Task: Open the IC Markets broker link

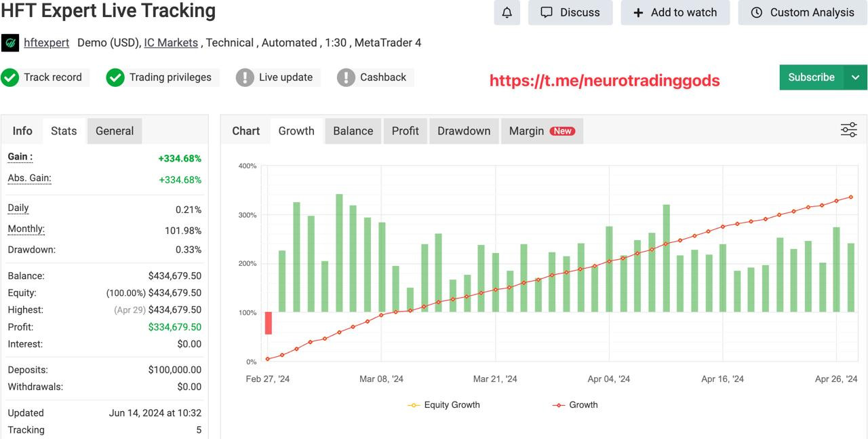Action: click(x=171, y=43)
